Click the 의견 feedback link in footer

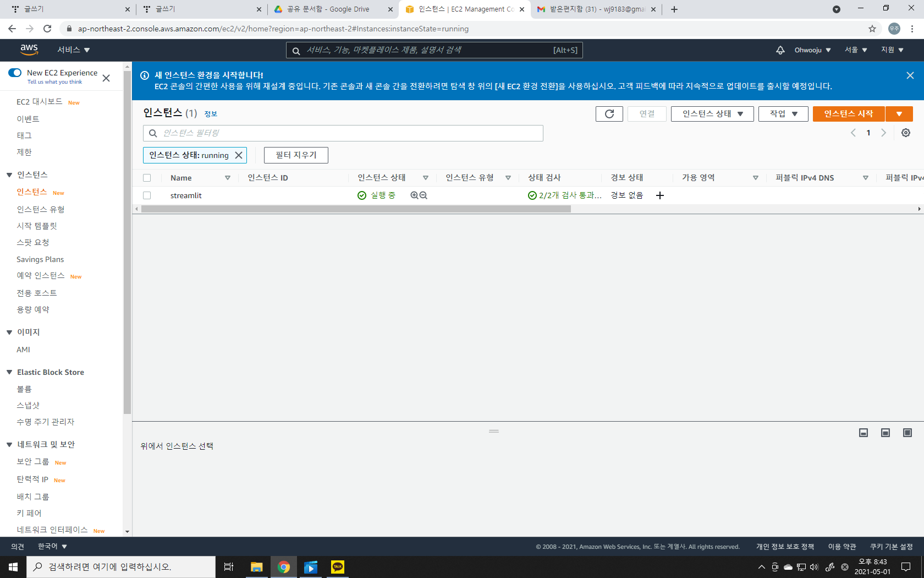18,547
